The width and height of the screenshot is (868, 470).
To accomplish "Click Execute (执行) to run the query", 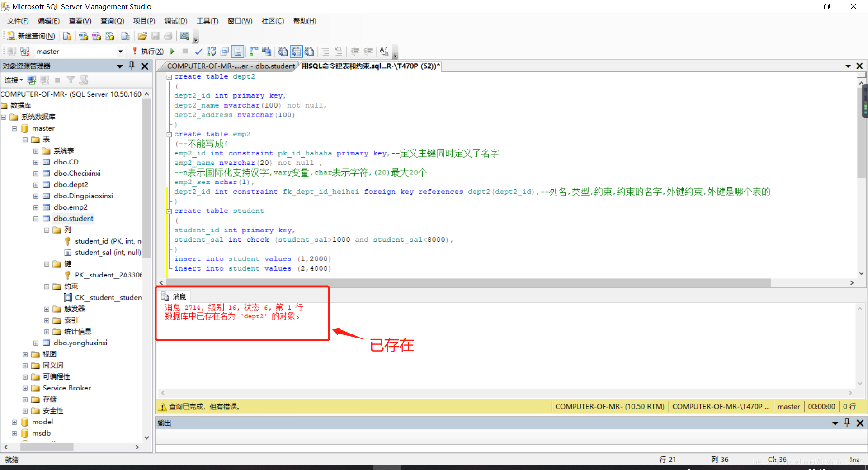I will (x=148, y=52).
